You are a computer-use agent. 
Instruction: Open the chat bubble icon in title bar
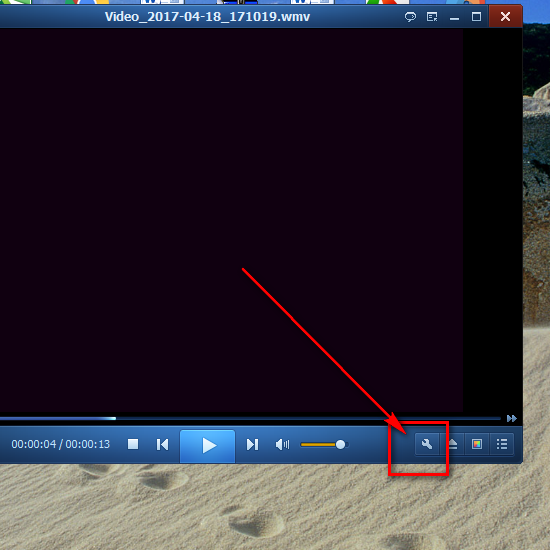[x=410, y=17]
